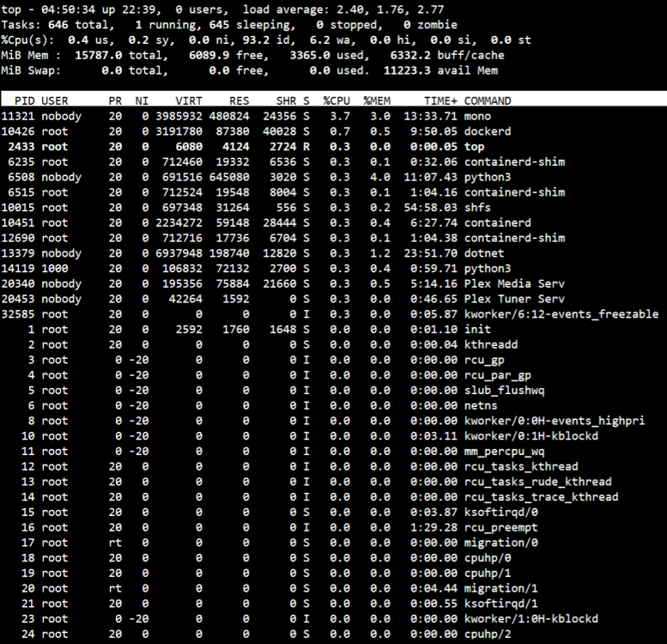667x644 pixels.
Task: Click the rcu_gp process command
Action: [x=484, y=360]
